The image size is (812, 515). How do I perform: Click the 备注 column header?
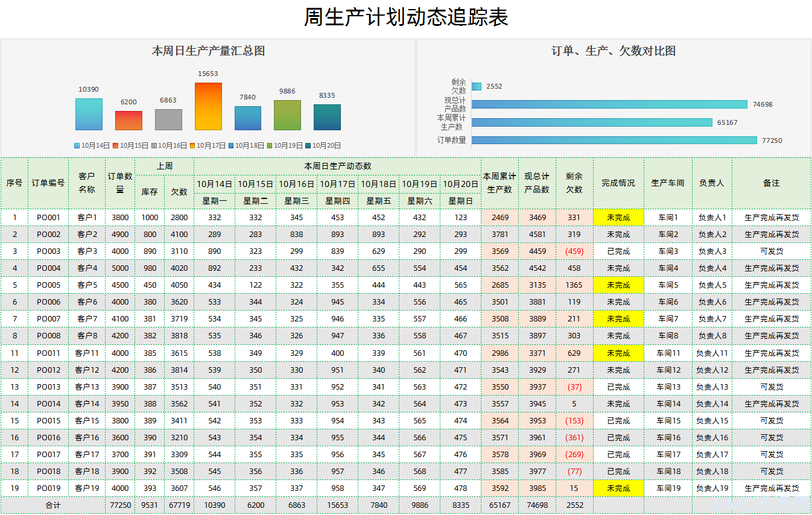pyautogui.click(x=772, y=183)
